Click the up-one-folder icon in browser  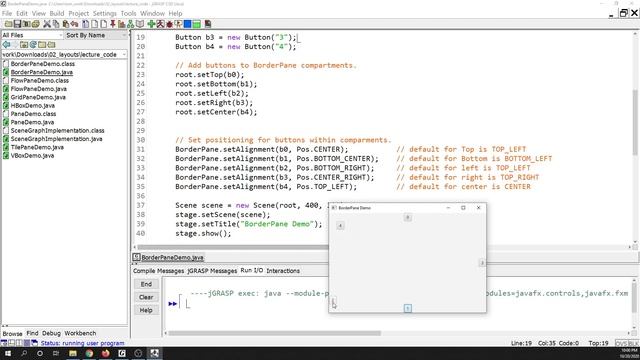click(24, 44)
